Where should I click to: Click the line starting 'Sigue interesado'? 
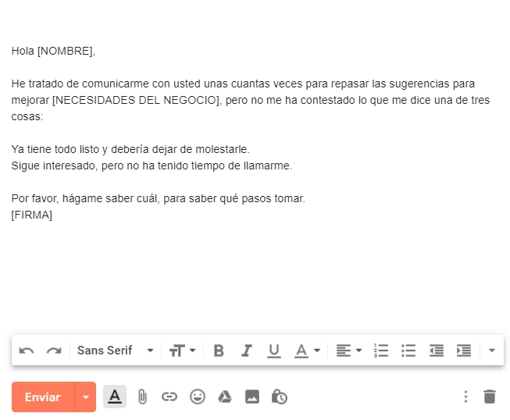(x=152, y=166)
